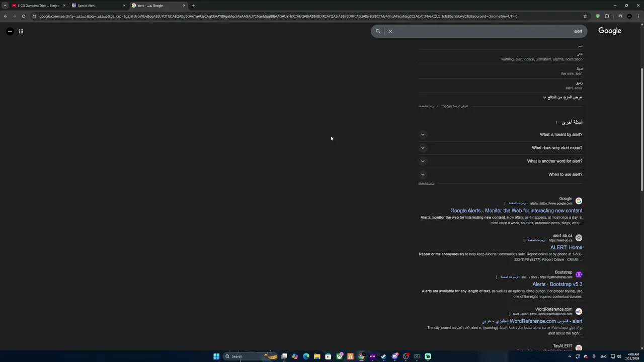Open 'Google Alerts - Monitor the Web' result
644x362 pixels.
click(x=516, y=211)
